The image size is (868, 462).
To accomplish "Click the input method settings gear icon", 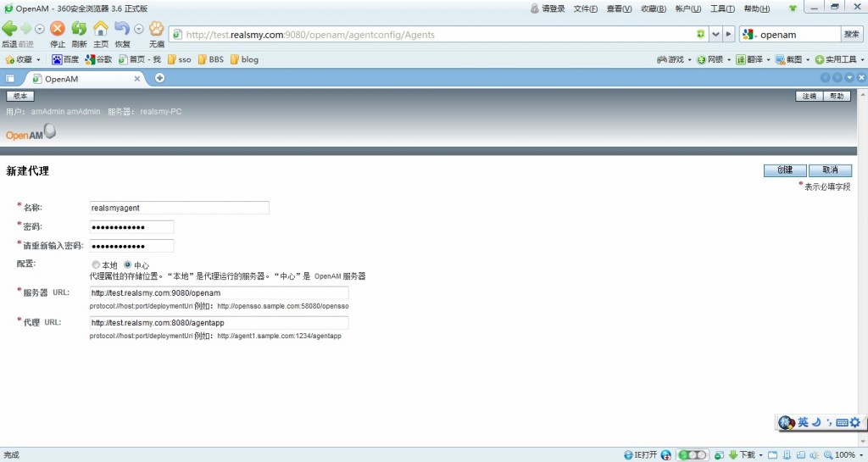I will pos(855,422).
